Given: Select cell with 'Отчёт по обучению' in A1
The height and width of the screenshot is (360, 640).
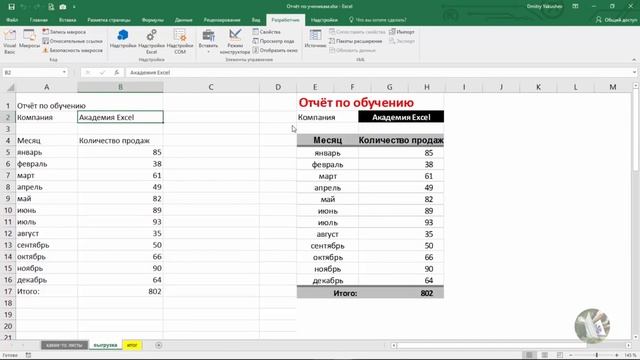Looking at the screenshot, I should point(47,106).
